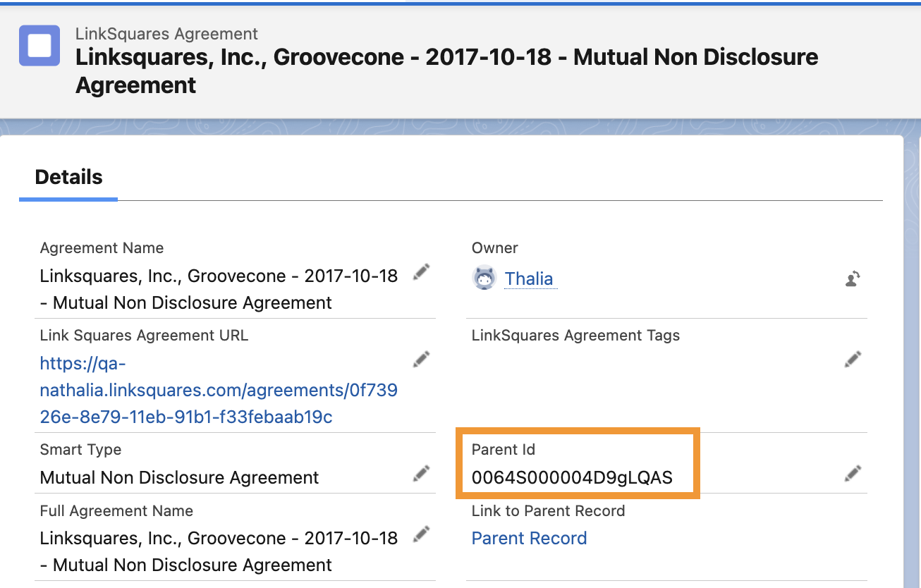Click the Parent Id value 0064S000004D9gLQAS
Image resolution: width=921 pixels, height=588 pixels.
click(x=572, y=477)
